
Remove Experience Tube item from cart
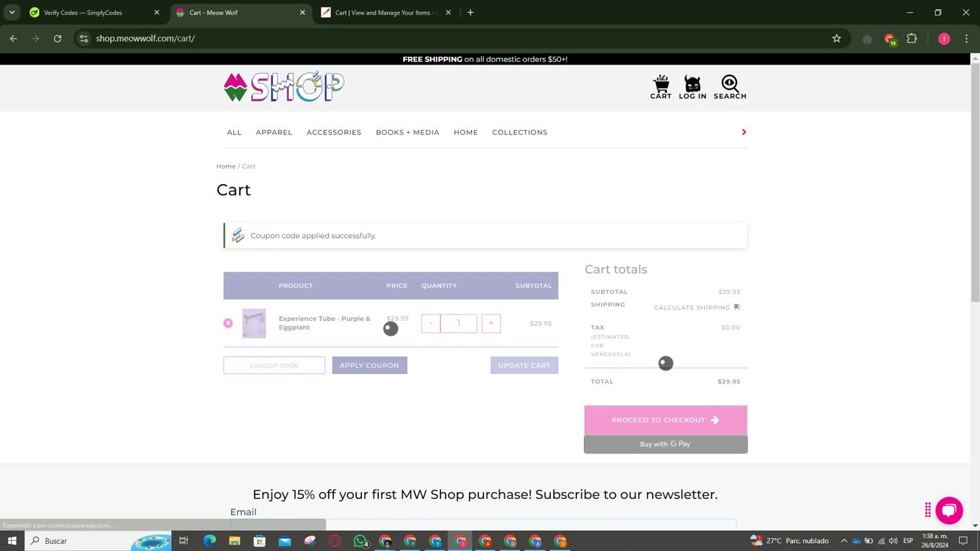coord(228,323)
